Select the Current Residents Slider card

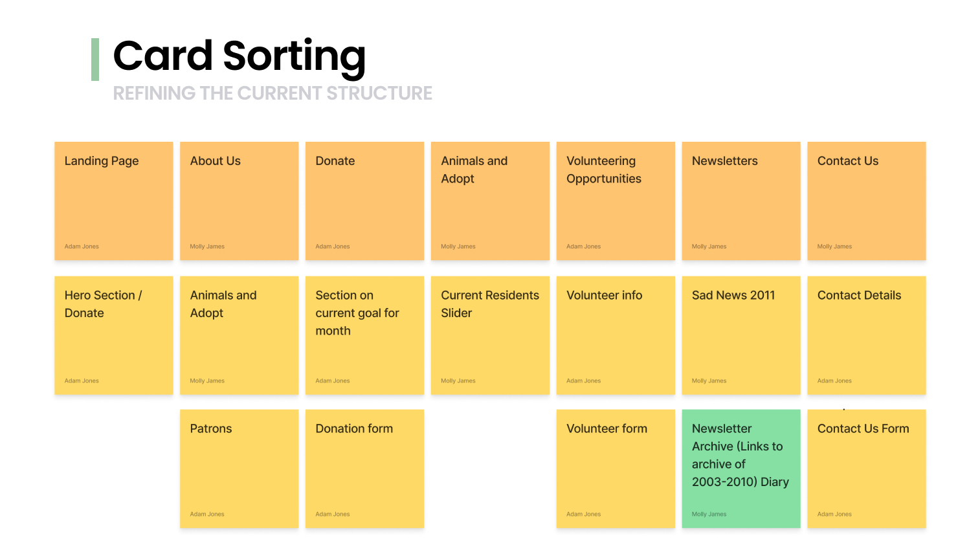point(490,335)
